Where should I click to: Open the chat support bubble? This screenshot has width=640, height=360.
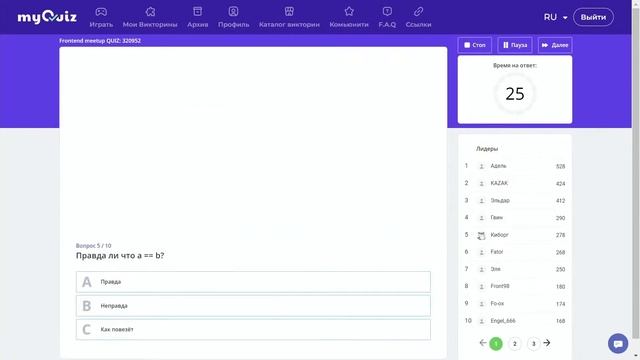(x=618, y=344)
